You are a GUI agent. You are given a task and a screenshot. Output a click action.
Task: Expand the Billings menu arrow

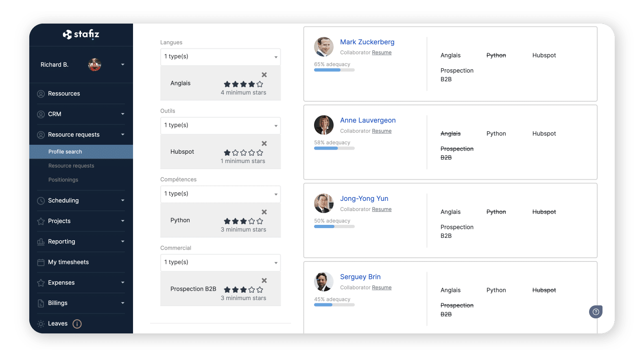coord(122,303)
